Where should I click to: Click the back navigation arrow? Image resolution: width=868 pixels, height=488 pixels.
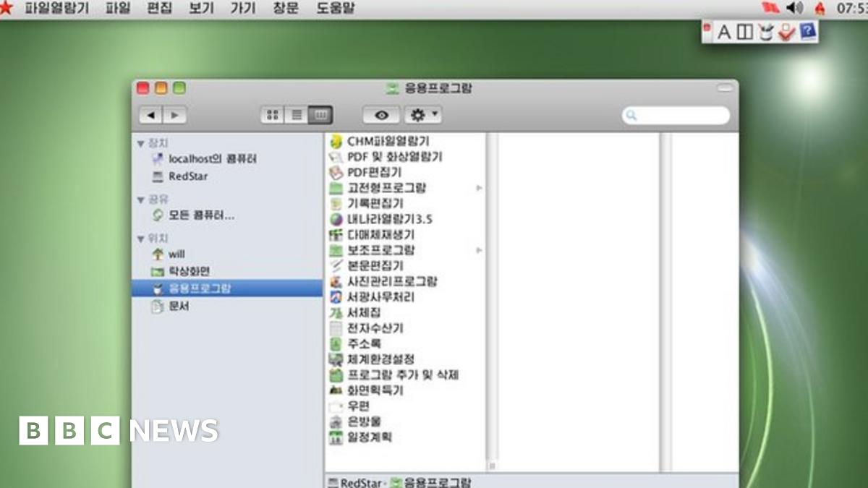[150, 115]
